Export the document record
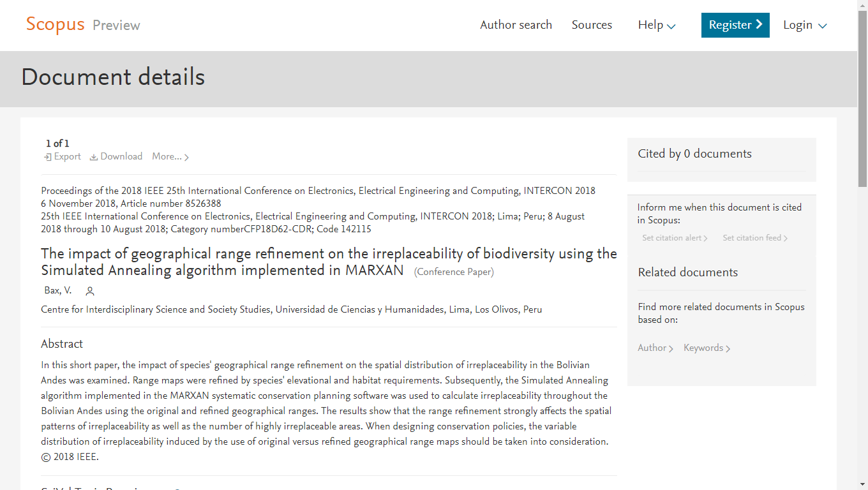This screenshot has height=490, width=868. [63, 156]
